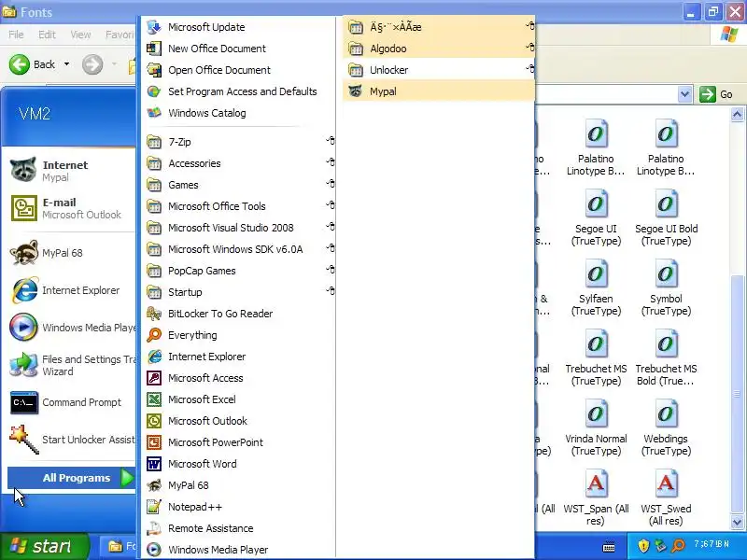Launch Notepad++

[x=239, y=507]
